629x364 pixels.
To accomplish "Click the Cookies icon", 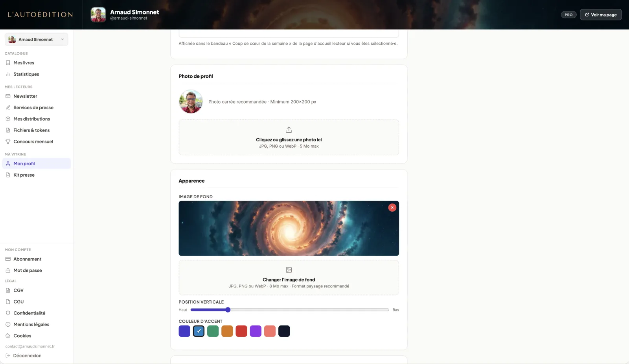I will coord(8,336).
